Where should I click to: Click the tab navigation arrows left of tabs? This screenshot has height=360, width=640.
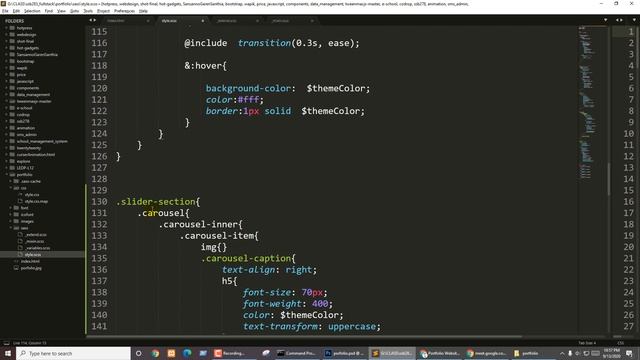93,20
